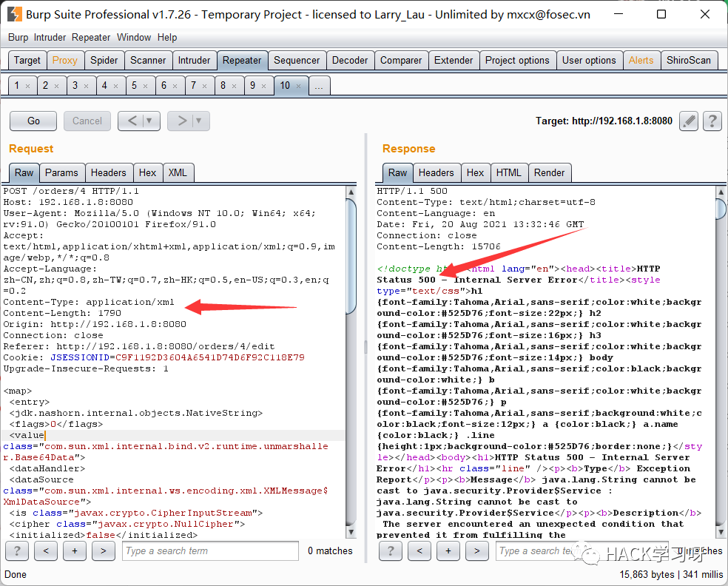This screenshot has height=586, width=728.
Task: Show response HTML view tab
Action: pos(509,172)
